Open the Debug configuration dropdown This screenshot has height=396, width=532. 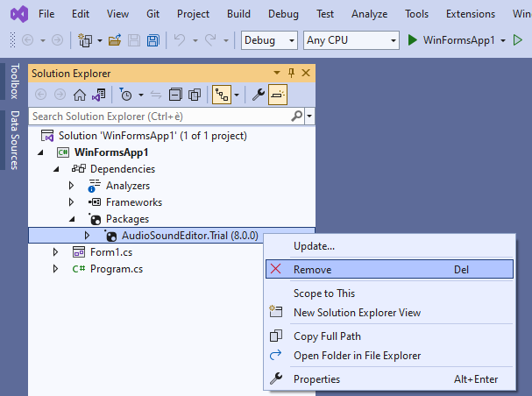pos(270,40)
